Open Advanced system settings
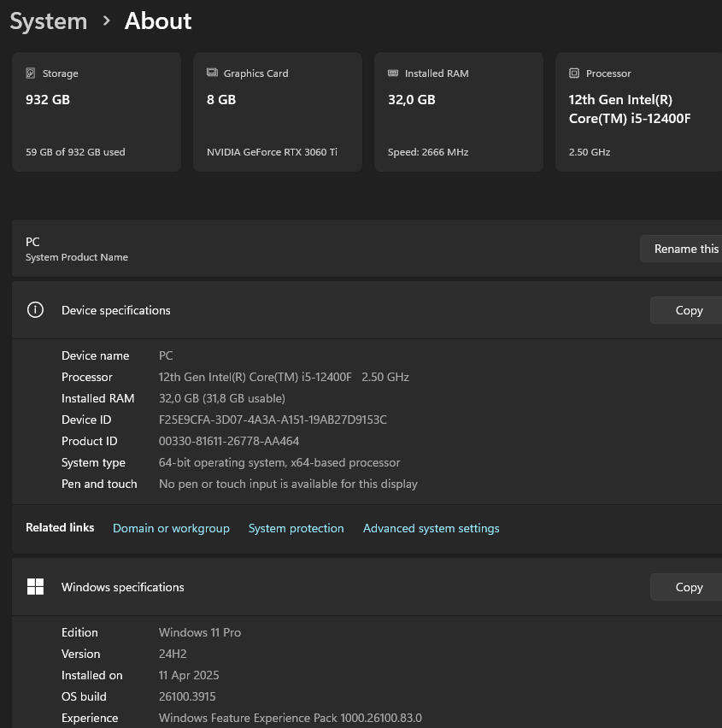Viewport: 722px width, 728px height. click(431, 528)
